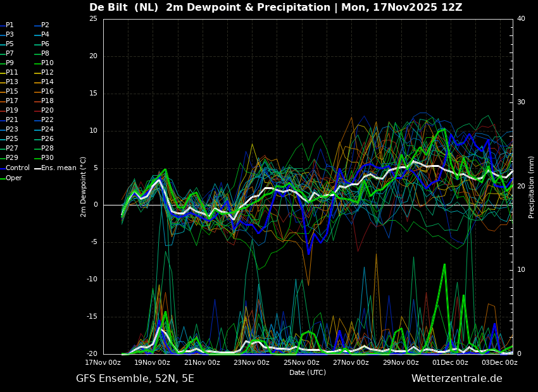This screenshot has height=392, width=538.
Task: Click the P1 legend entry
Action: 7,25
